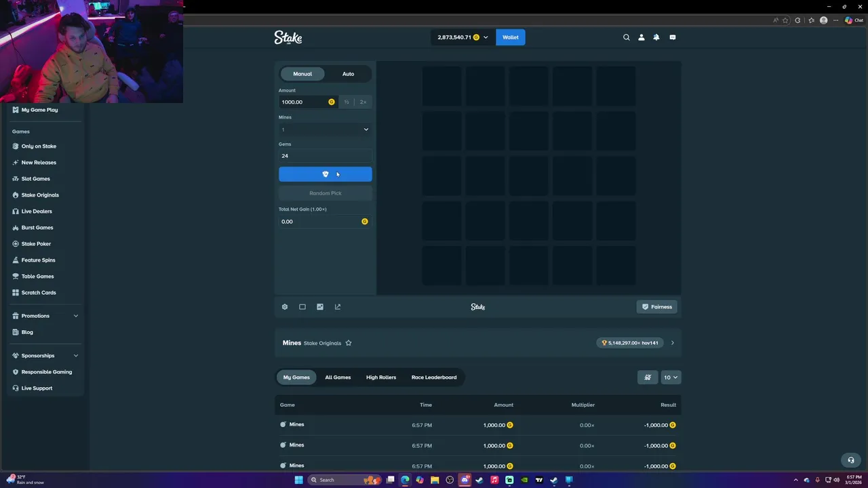Open the Copilot Chat button in browser
Screen dimensions: 868x488
(x=854, y=20)
